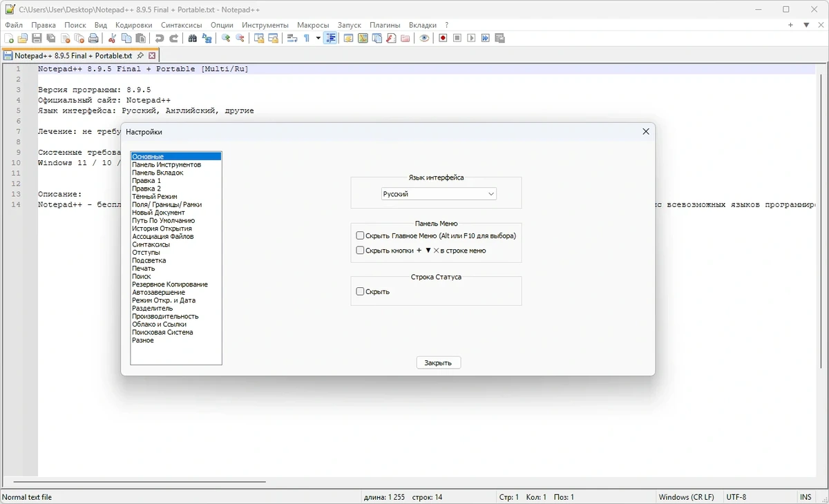Click the + button in menu bar
The height and width of the screenshot is (504, 829).
point(790,25)
